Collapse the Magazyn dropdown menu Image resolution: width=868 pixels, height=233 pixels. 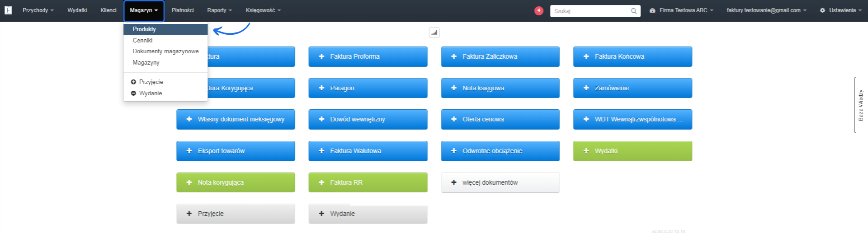click(144, 11)
